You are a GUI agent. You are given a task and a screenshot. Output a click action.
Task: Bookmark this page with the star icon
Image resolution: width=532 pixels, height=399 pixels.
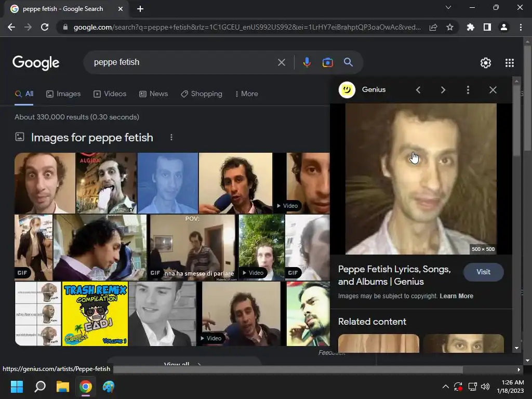click(x=450, y=27)
